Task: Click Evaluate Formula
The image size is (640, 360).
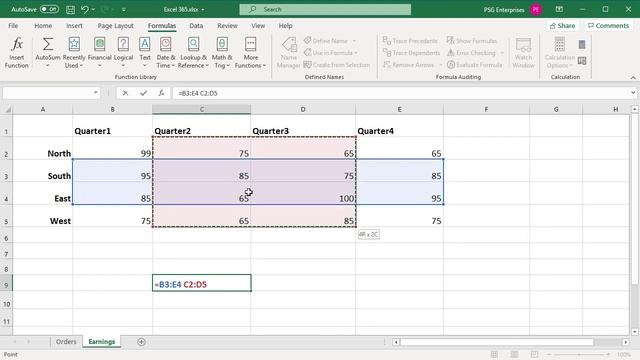Action: coord(474,64)
